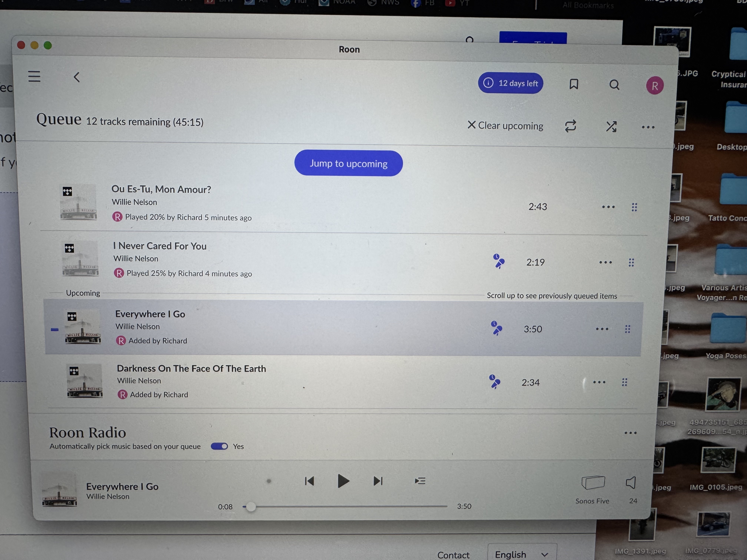Clear upcoming queue tracks

(x=505, y=126)
